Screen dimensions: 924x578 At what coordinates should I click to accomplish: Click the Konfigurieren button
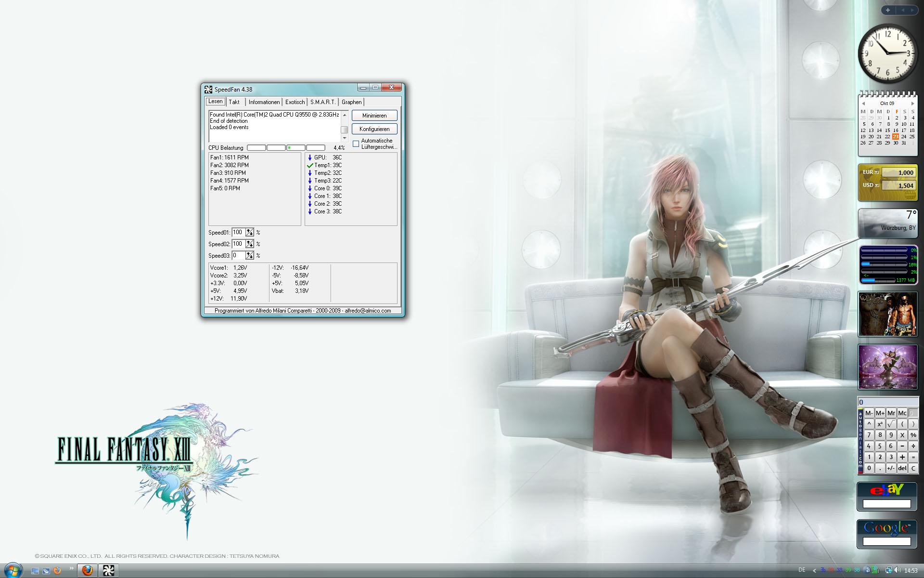tap(374, 129)
